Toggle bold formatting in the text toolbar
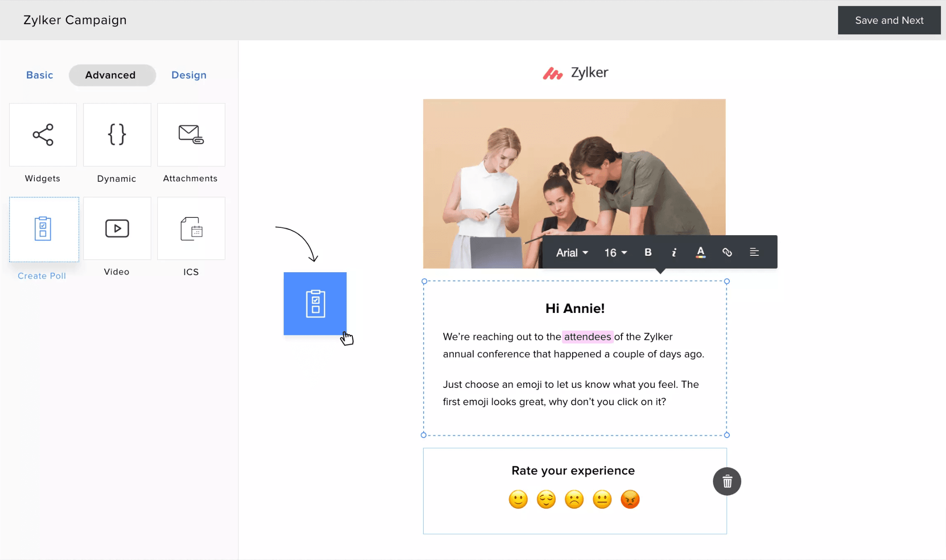The image size is (946, 560). [648, 252]
